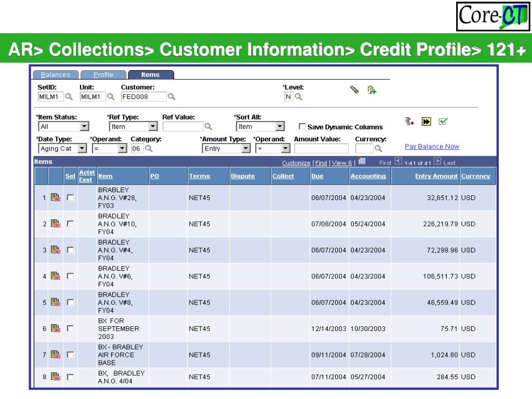Expand the amount Operand greater-than dropdown
This screenshot has width=532, height=399.
pos(286,148)
